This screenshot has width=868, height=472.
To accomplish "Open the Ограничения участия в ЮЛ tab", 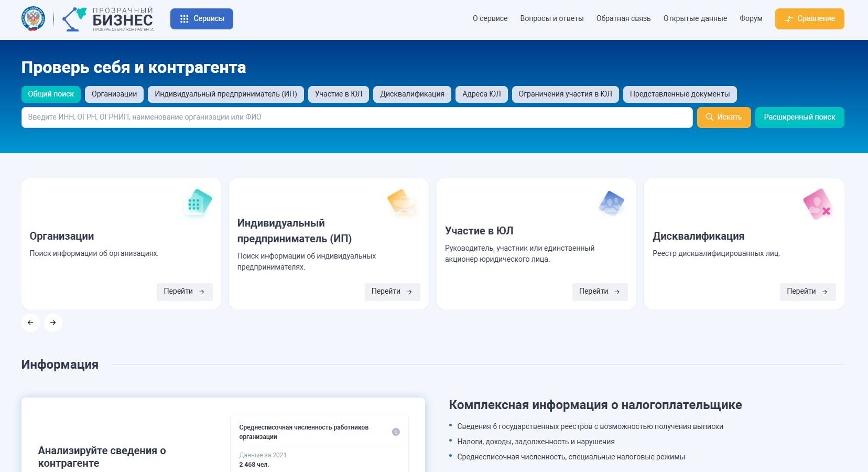I will coord(565,94).
